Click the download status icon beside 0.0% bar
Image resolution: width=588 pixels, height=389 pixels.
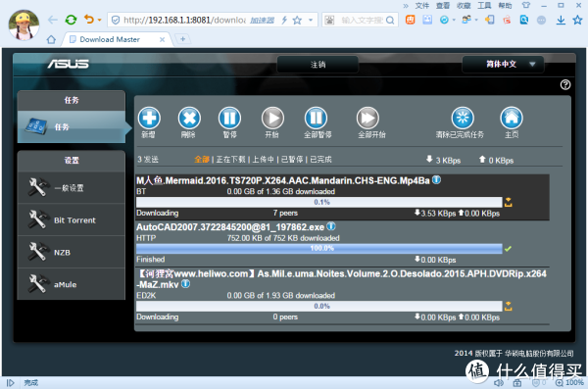508,306
